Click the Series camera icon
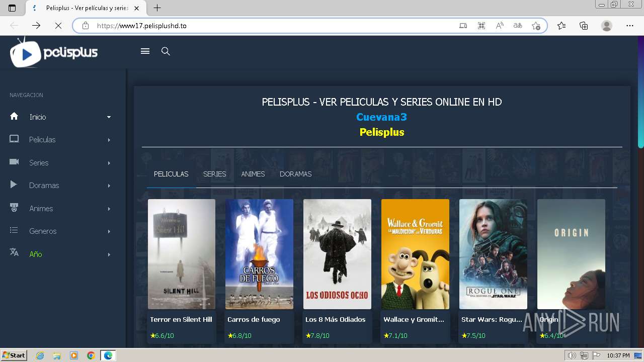 coord(14,162)
